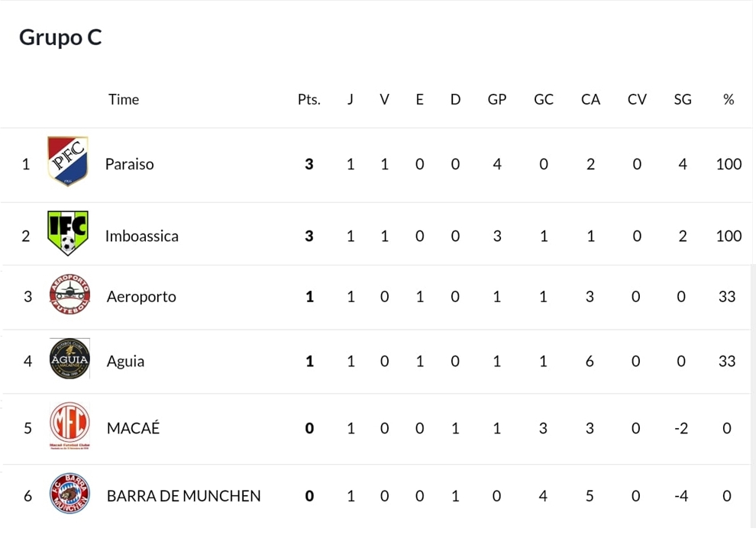This screenshot has height=554, width=756.
Task: Click the Grupo C heading
Action: (x=60, y=37)
